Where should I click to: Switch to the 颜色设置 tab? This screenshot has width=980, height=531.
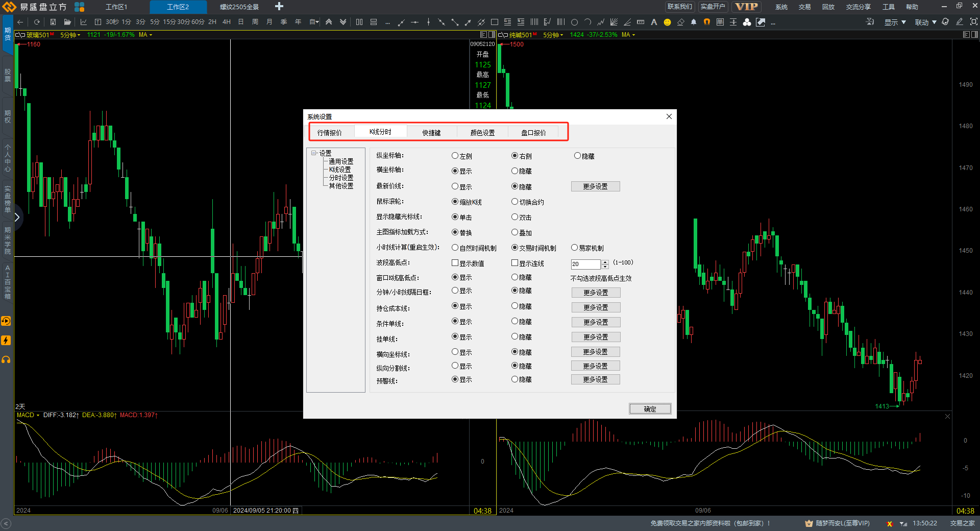482,132
